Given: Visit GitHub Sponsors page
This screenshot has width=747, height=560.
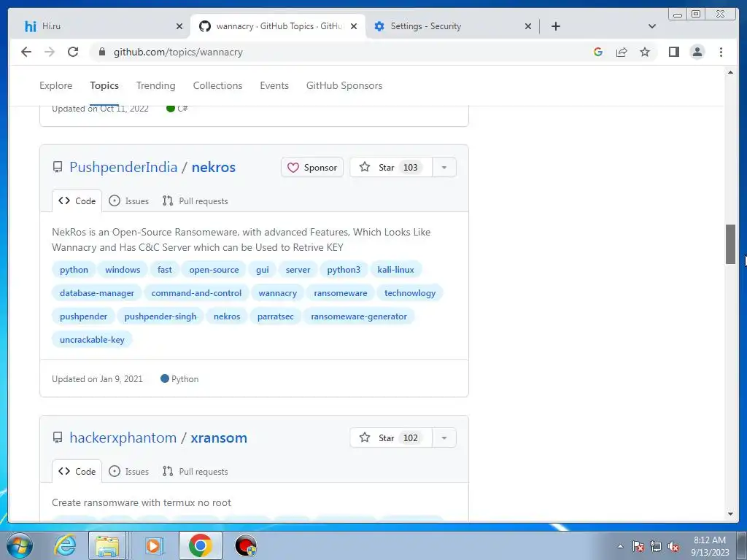Looking at the screenshot, I should pos(344,86).
